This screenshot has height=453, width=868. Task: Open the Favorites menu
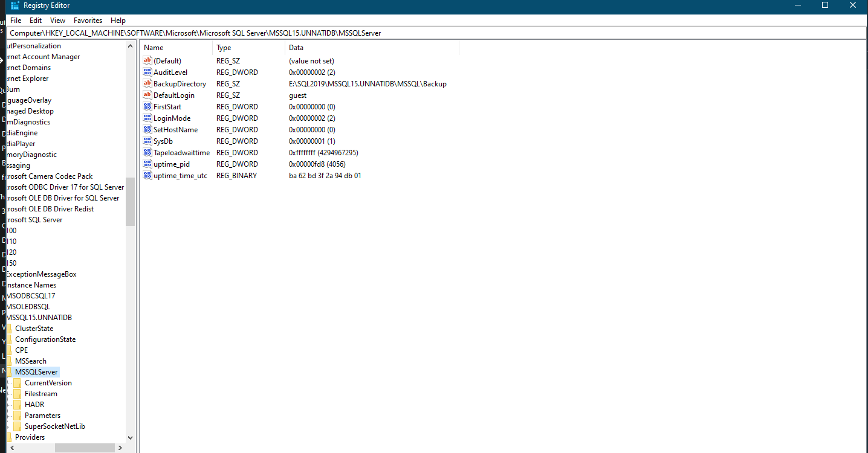point(88,21)
